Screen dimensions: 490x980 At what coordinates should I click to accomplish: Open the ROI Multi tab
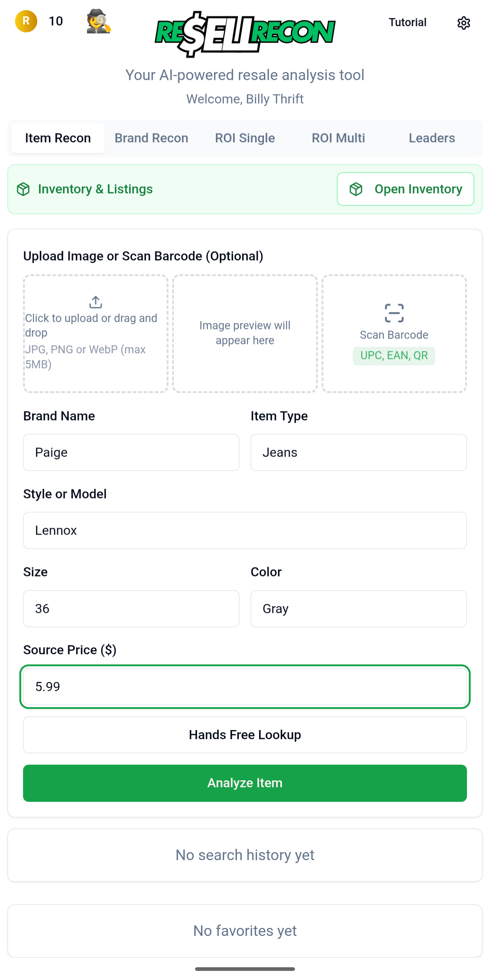tap(338, 138)
